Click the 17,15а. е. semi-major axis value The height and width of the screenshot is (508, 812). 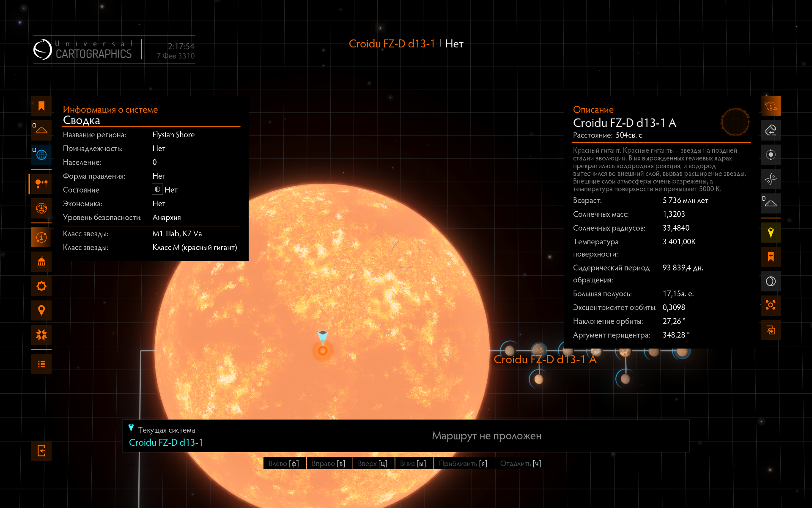[x=678, y=294]
